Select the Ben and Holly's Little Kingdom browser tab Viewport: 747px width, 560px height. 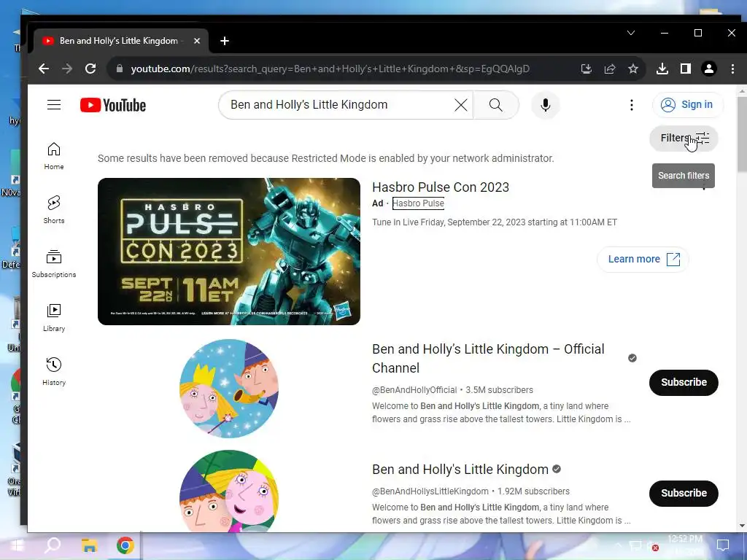[121, 41]
